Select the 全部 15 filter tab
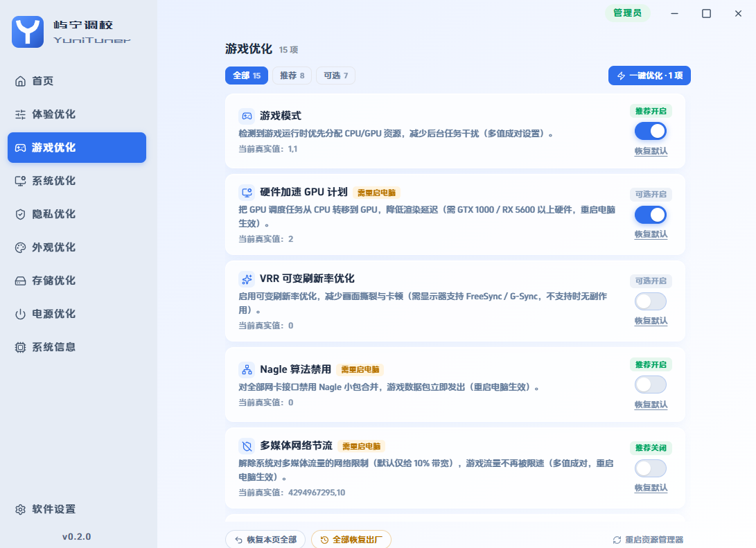Screen dimensions: 756x548 247,76
